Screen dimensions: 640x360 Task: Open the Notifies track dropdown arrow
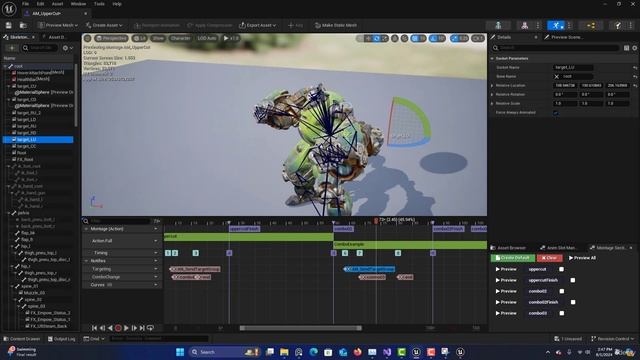pos(156,261)
